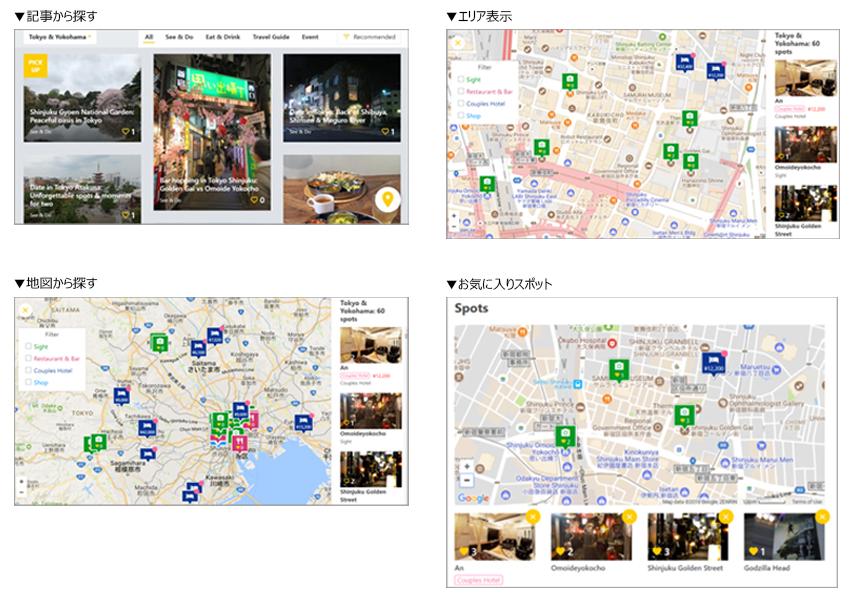Screen dimensions: 855x600
Task: Toggle the Shop filter in Tokyo-wide map
Action: click(29, 382)
